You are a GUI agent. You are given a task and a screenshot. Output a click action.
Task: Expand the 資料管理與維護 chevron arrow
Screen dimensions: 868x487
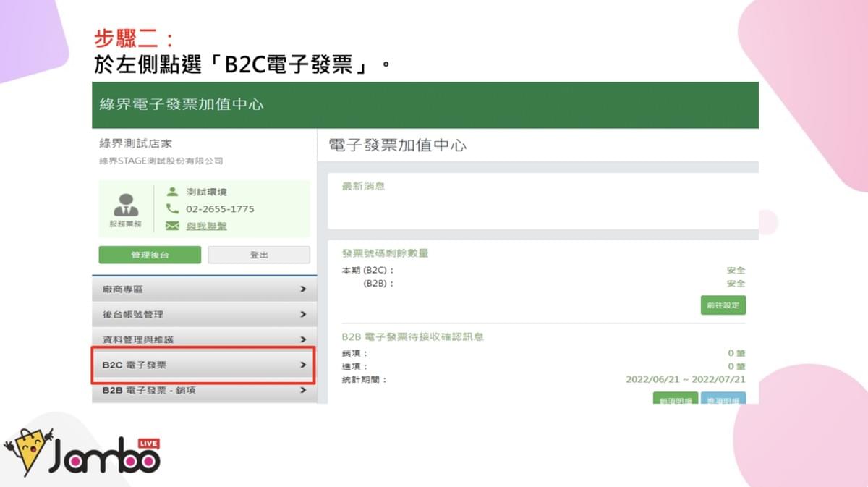coord(303,339)
